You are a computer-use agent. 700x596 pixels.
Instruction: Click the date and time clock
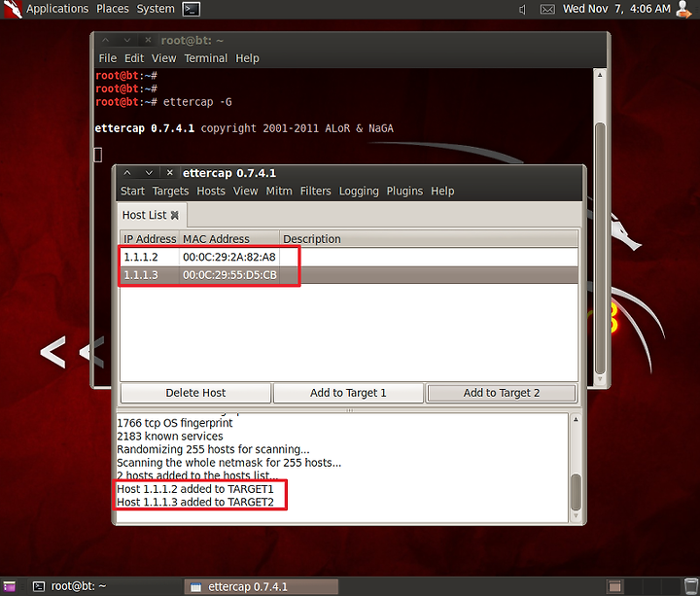pyautogui.click(x=616, y=9)
